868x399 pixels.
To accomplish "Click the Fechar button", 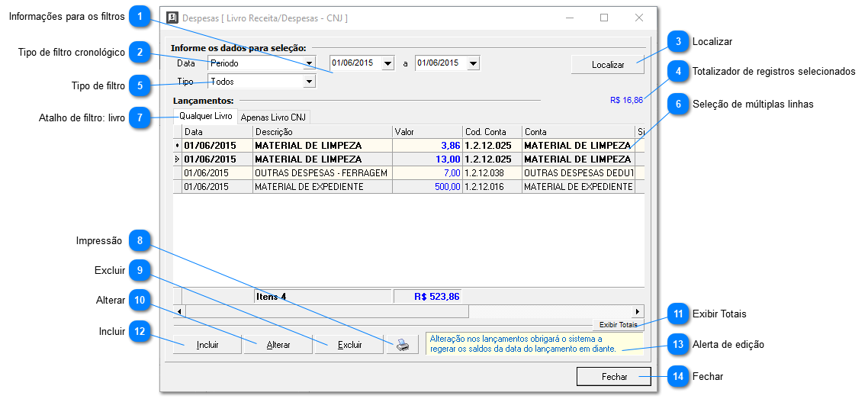I will pos(614,376).
